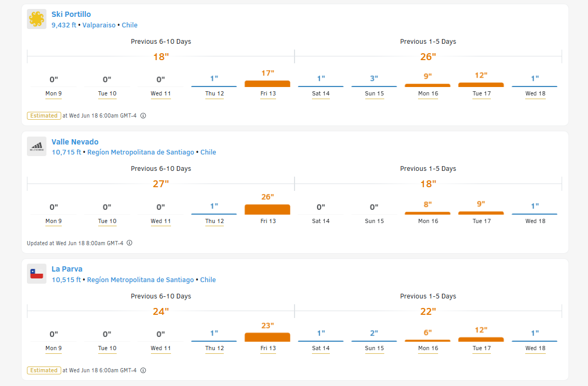Click Región Metropolitana de Santiago under La Parva
This screenshot has height=386, width=588.
click(x=140, y=279)
